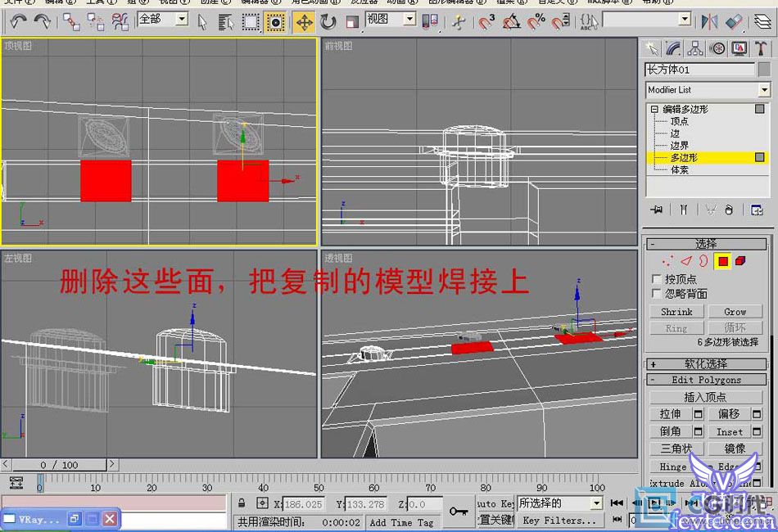Select the Unlink Selection tool icon
Viewport: 778px width, 532px height.
[x=95, y=22]
